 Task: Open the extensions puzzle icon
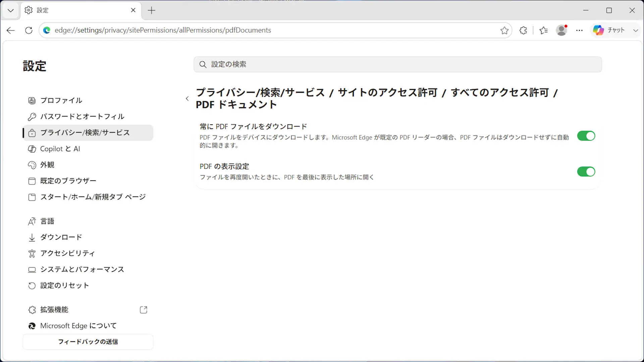(523, 30)
